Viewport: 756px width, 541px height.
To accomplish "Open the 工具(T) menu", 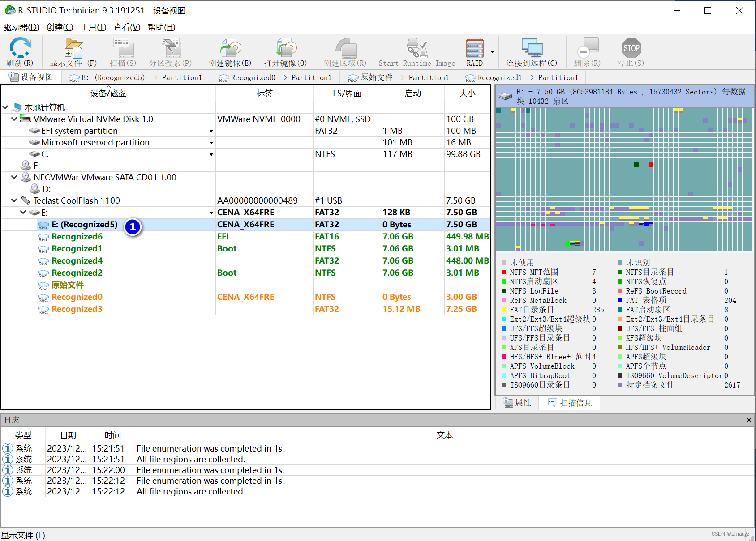I will click(94, 27).
